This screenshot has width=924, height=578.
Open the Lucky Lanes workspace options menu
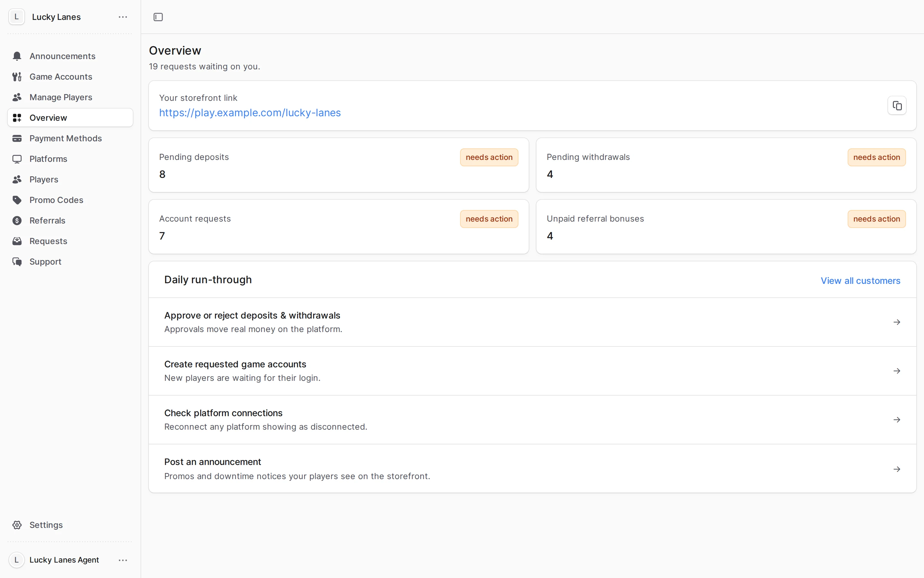tap(123, 17)
